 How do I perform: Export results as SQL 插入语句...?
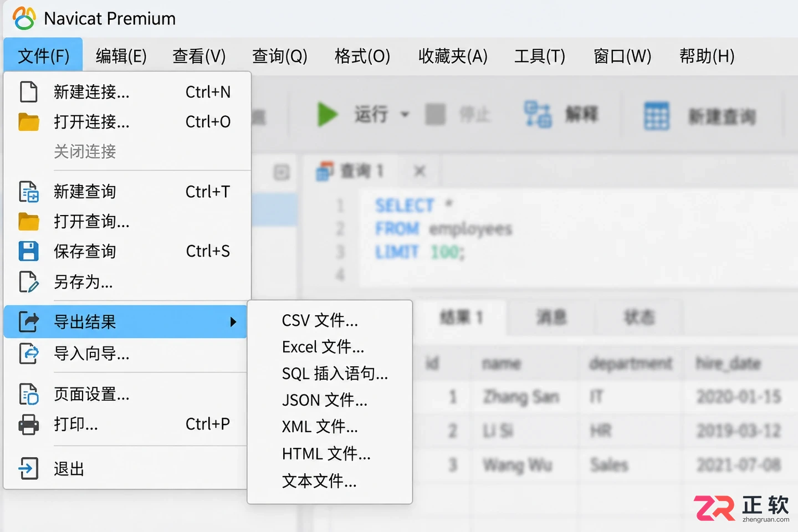coord(330,374)
